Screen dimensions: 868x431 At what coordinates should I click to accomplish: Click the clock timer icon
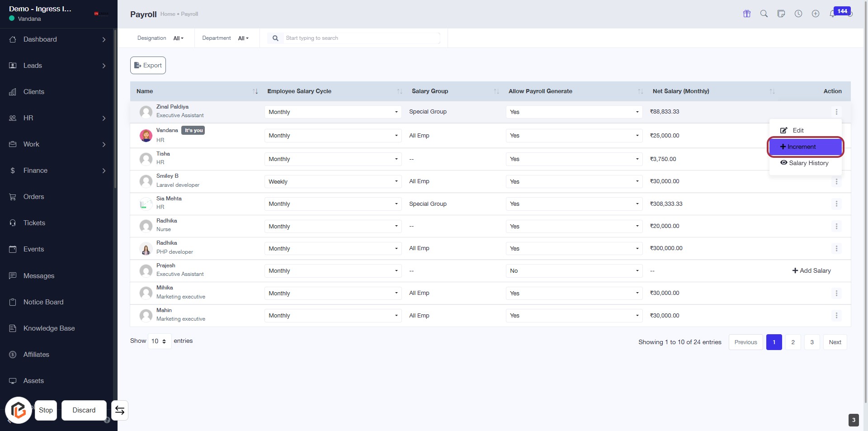798,14
